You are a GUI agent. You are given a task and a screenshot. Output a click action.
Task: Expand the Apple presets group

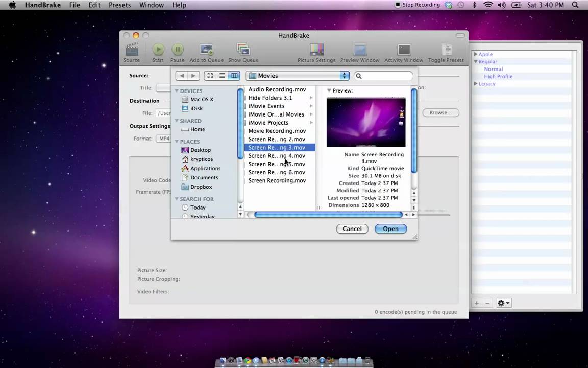coord(476,54)
